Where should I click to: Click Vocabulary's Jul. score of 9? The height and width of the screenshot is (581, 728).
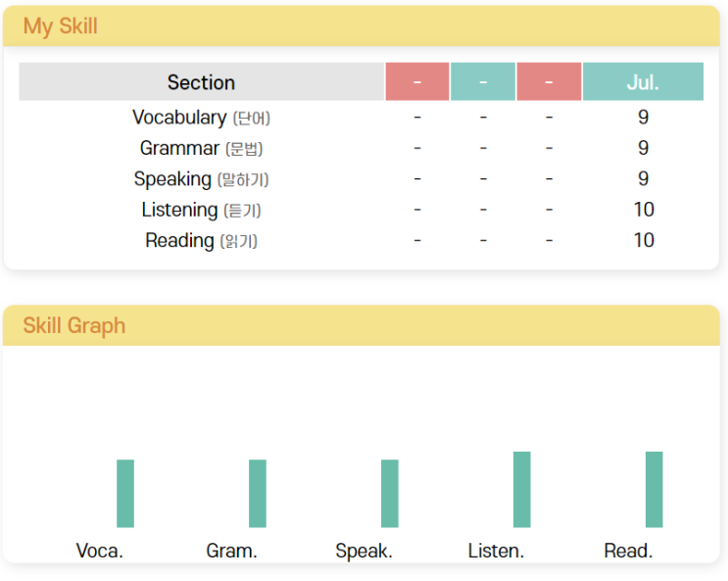643,118
